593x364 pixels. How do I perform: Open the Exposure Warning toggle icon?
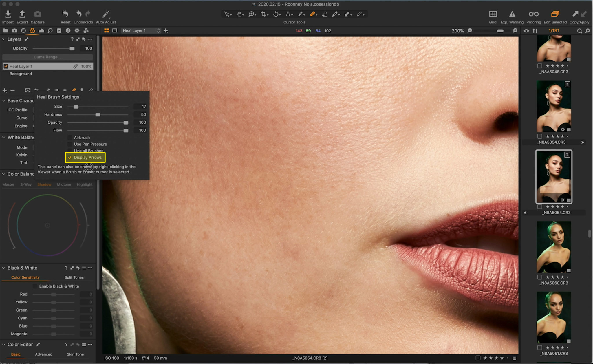click(512, 14)
